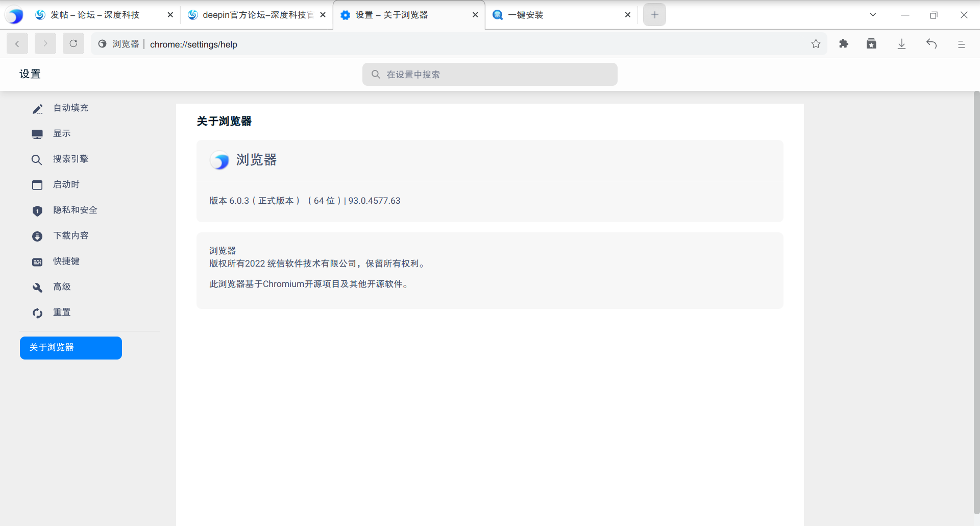Open the browser main menu icon
This screenshot has width=980, height=526.
coord(961,44)
